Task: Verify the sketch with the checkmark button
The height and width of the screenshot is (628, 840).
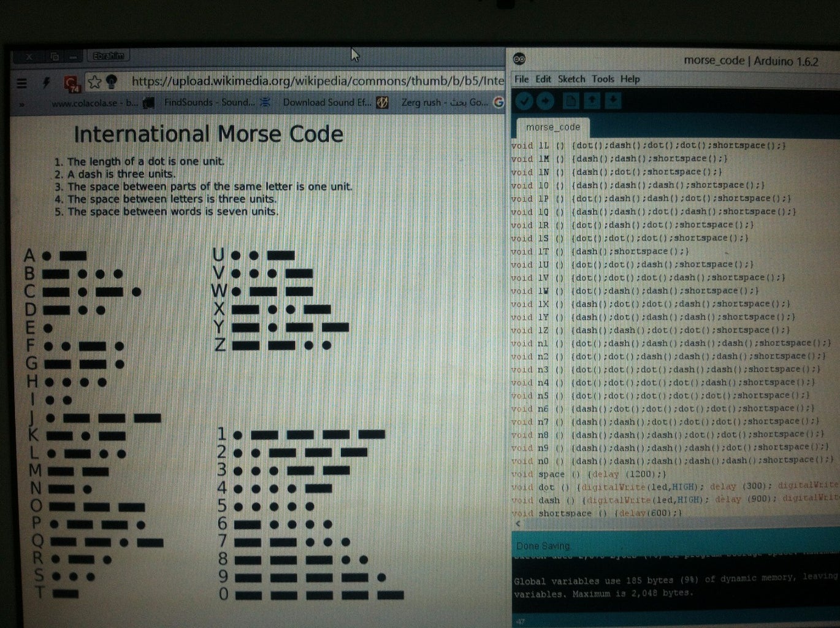Action: [525, 100]
